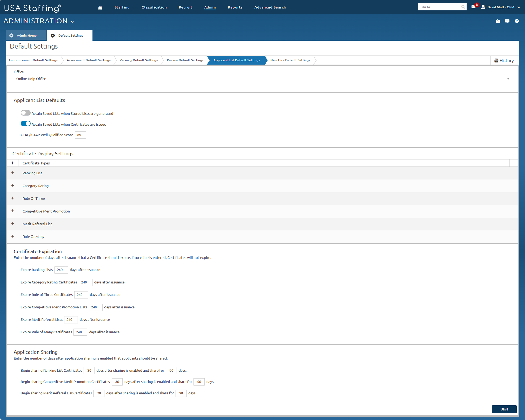Open the Office dropdown
This screenshot has height=420, width=525.
pos(262,79)
